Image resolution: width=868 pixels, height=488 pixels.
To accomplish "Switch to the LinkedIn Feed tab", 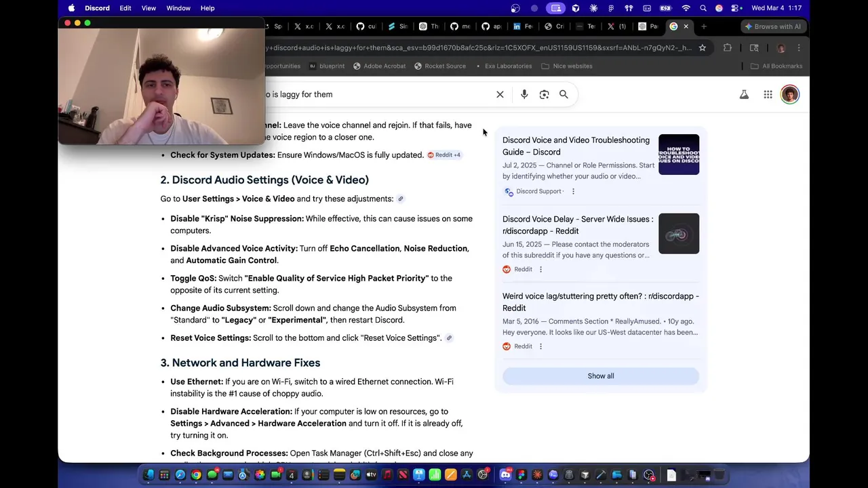I will 522,26.
